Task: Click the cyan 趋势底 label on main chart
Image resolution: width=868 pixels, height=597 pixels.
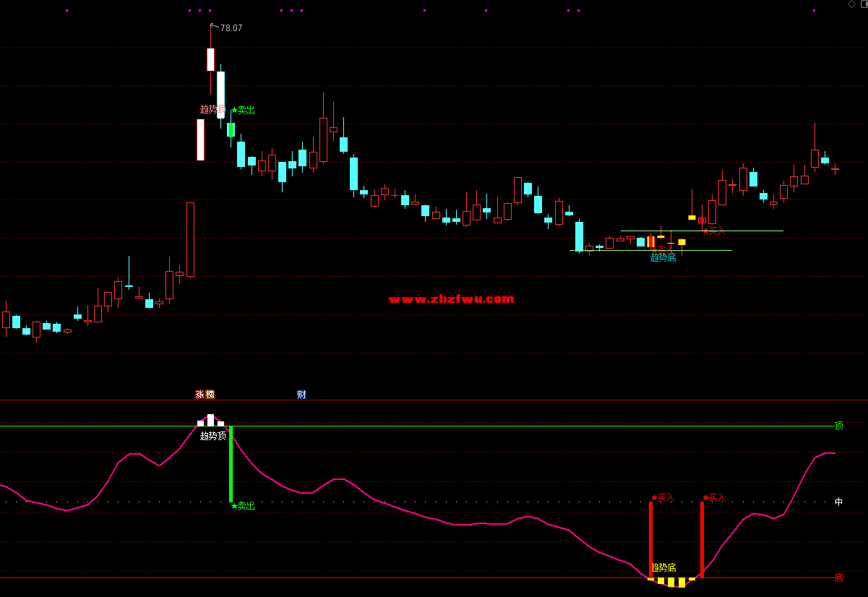Action: tap(663, 257)
